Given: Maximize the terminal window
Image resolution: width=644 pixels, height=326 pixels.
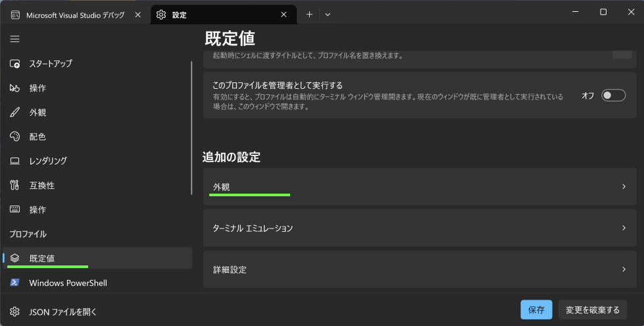Looking at the screenshot, I should [603, 12].
